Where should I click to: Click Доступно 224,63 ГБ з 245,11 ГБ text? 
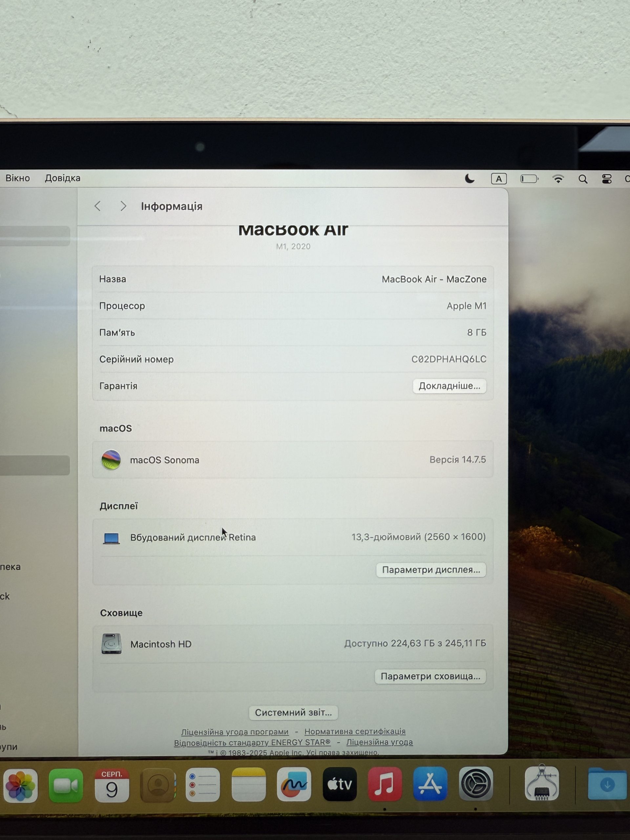click(415, 643)
